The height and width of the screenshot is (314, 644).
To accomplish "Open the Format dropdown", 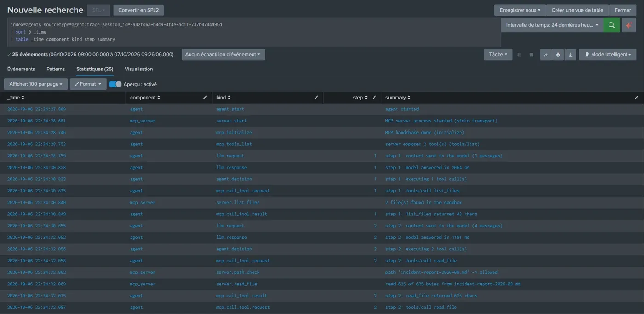I will 88,84.
